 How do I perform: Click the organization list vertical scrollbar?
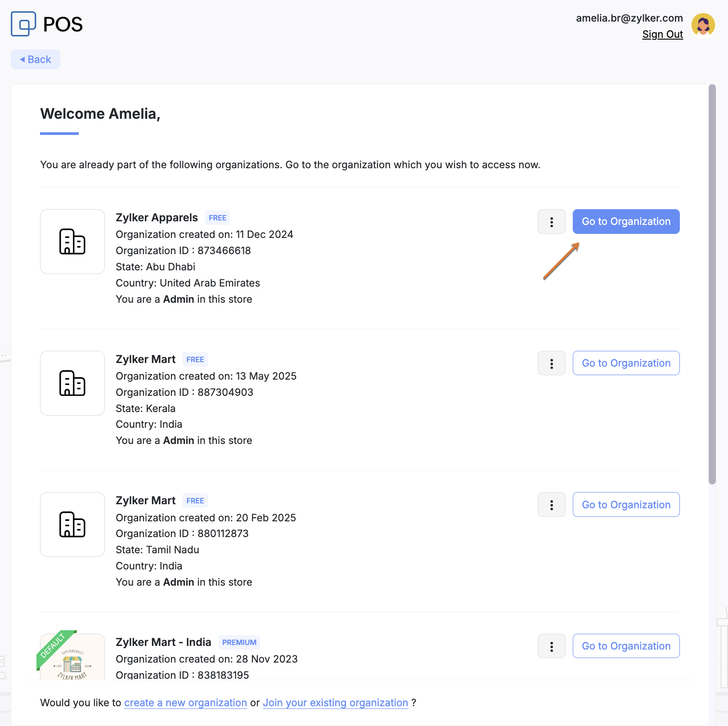click(712, 283)
